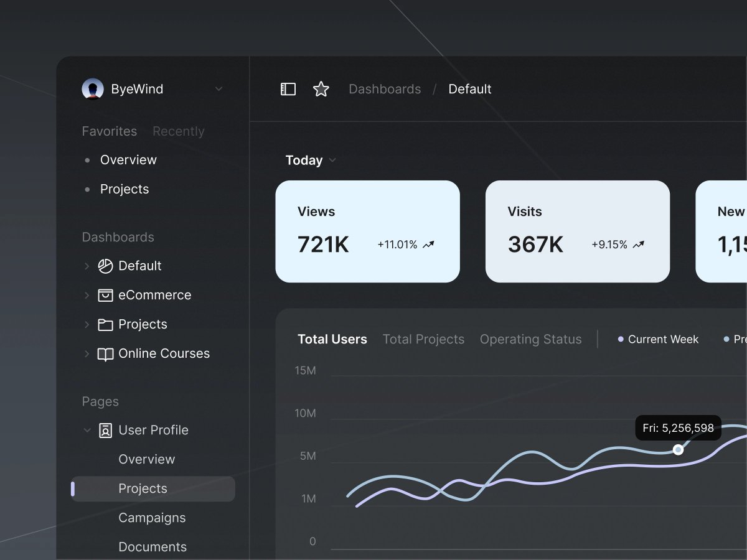Switch to the Total Projects tab
Image resolution: width=747 pixels, height=560 pixels.
pyautogui.click(x=423, y=339)
